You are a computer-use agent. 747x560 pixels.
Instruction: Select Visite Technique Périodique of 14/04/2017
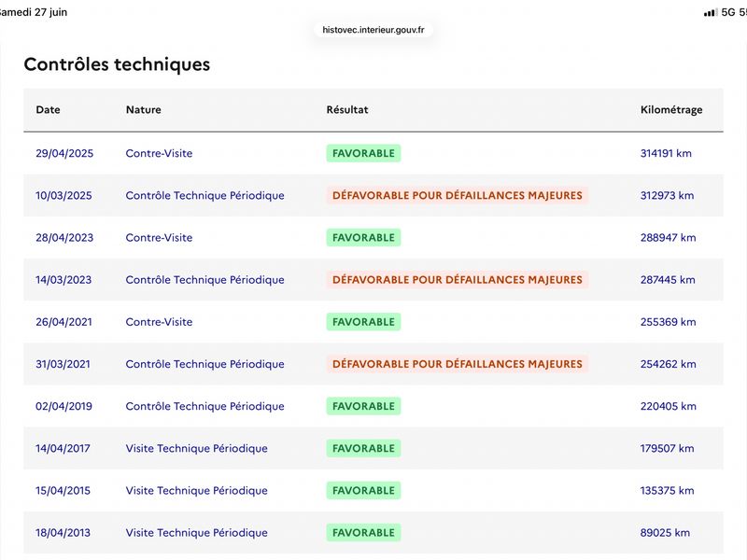196,449
